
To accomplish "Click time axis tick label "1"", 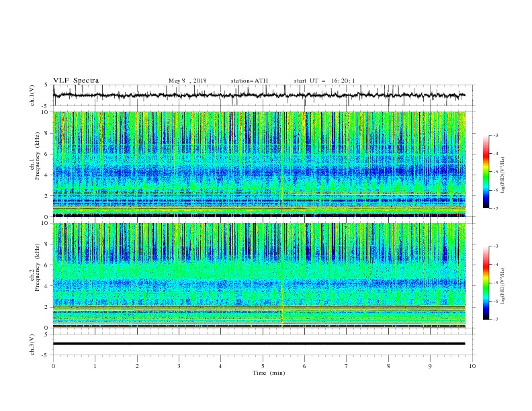I will tap(95, 366).
